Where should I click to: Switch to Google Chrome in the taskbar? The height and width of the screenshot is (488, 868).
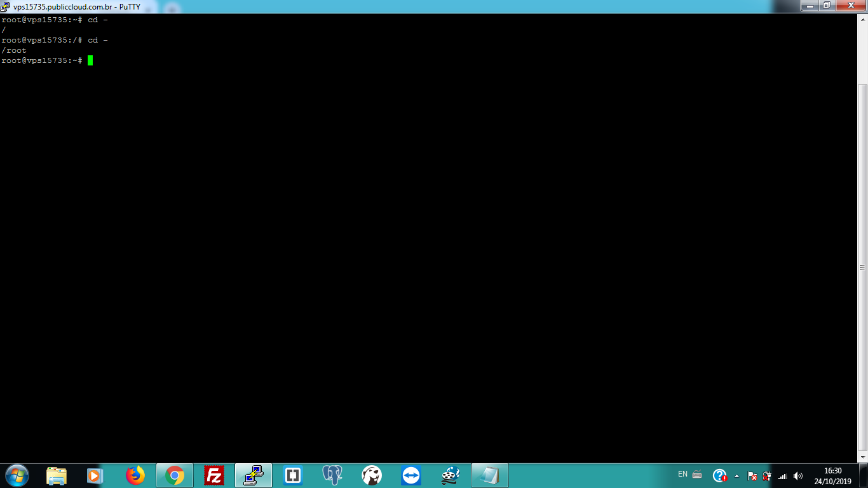175,475
